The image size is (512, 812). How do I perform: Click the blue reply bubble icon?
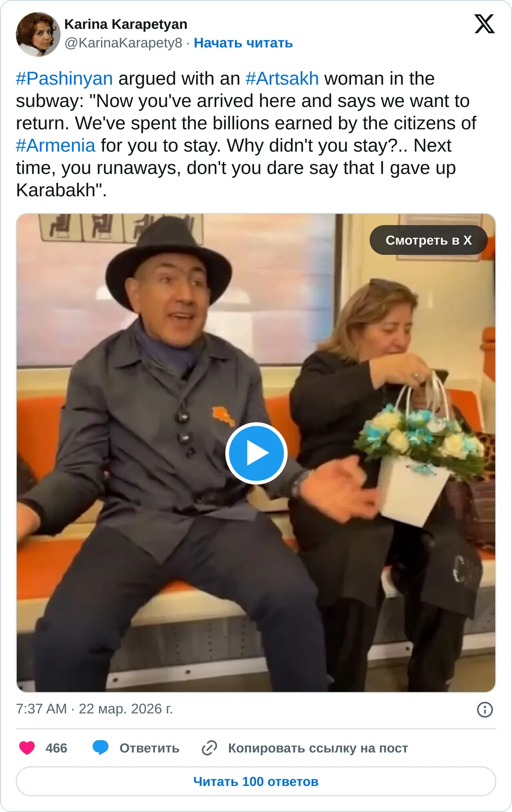coord(101,748)
